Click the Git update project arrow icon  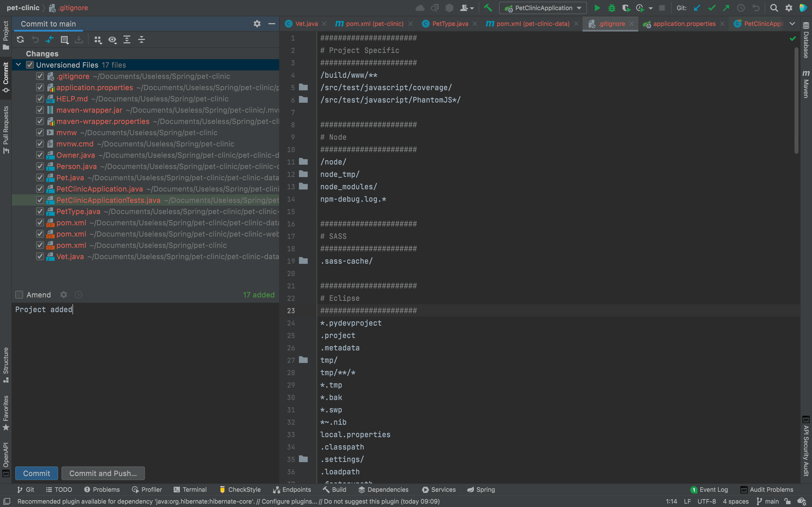[697, 8]
